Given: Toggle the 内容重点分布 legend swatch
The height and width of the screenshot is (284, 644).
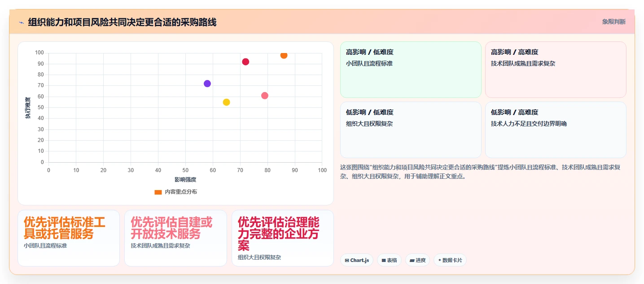Looking at the screenshot, I should 158,192.
